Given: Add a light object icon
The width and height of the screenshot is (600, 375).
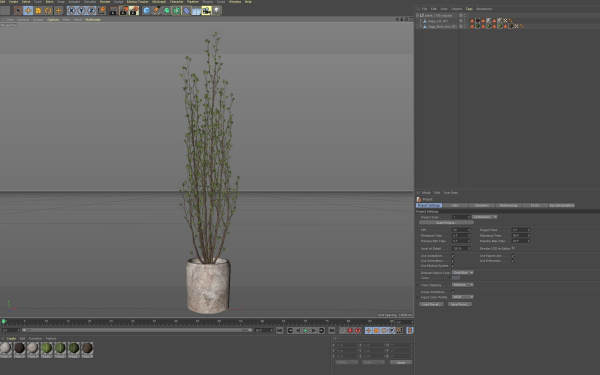Looking at the screenshot, I should [x=216, y=11].
